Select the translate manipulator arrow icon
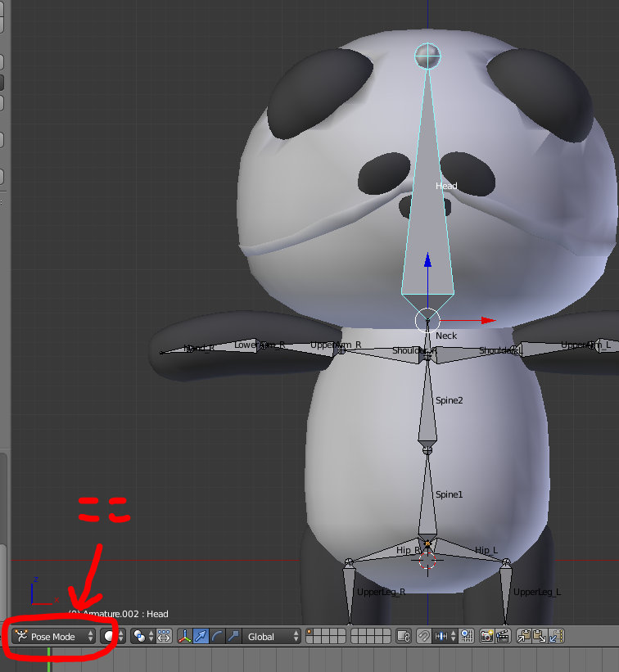Viewport: 619px width, 672px height. coord(201,637)
